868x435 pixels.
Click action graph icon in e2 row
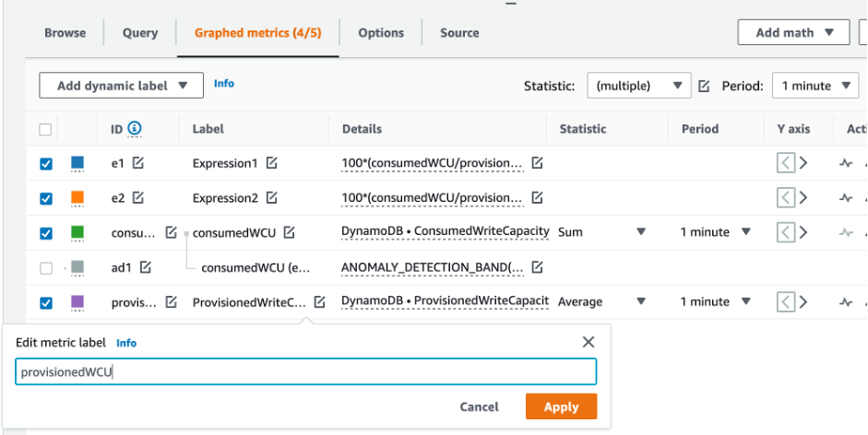846,198
